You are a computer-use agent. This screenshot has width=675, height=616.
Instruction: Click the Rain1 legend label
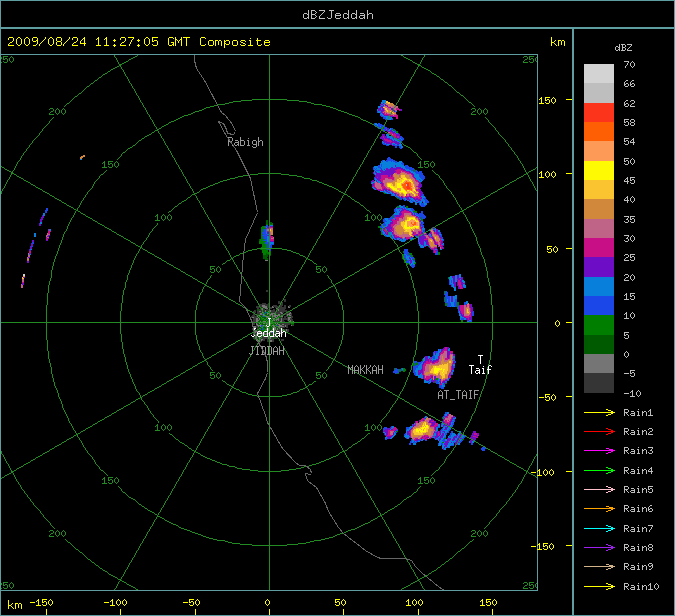pos(638,412)
